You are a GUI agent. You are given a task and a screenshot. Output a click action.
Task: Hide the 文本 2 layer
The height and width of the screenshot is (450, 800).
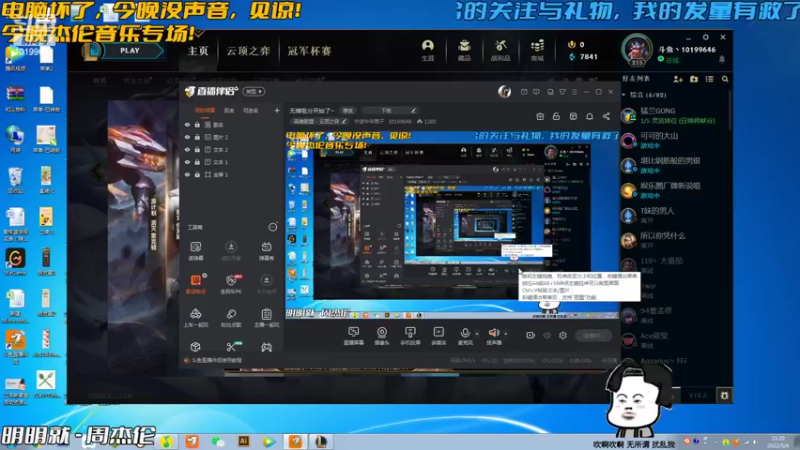187,149
